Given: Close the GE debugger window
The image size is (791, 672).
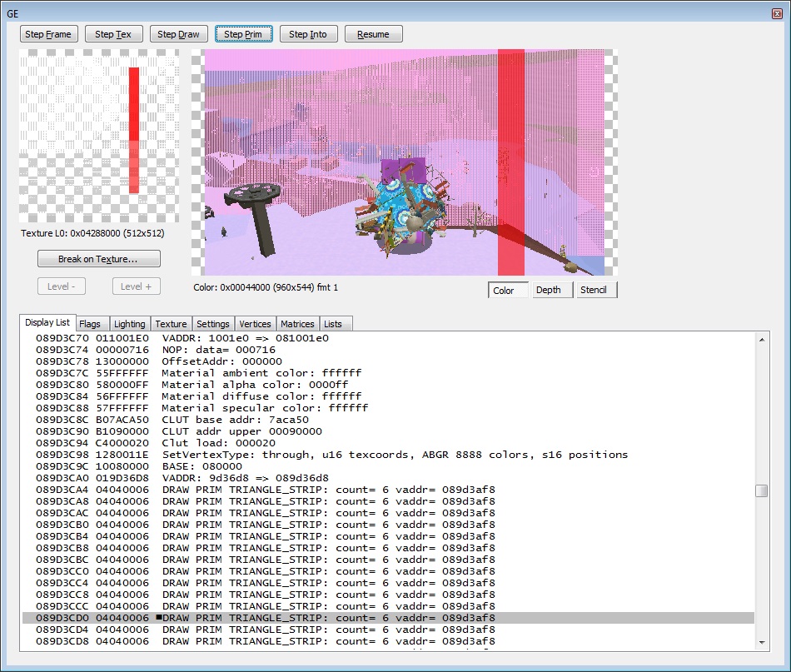Looking at the screenshot, I should pyautogui.click(x=776, y=13).
